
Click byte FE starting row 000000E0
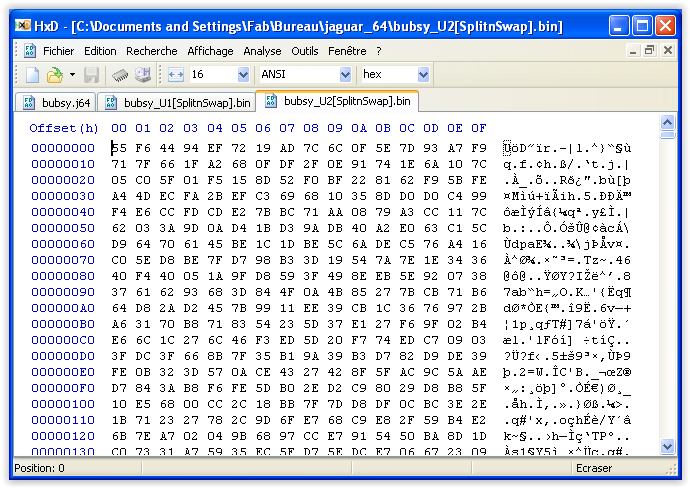pyautogui.click(x=119, y=372)
